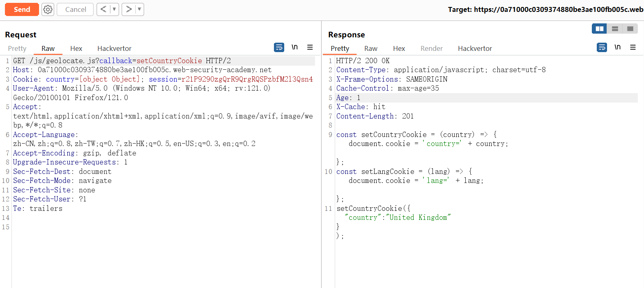Switch to side-by-side split layout
644x288 pixels.
(x=599, y=29)
